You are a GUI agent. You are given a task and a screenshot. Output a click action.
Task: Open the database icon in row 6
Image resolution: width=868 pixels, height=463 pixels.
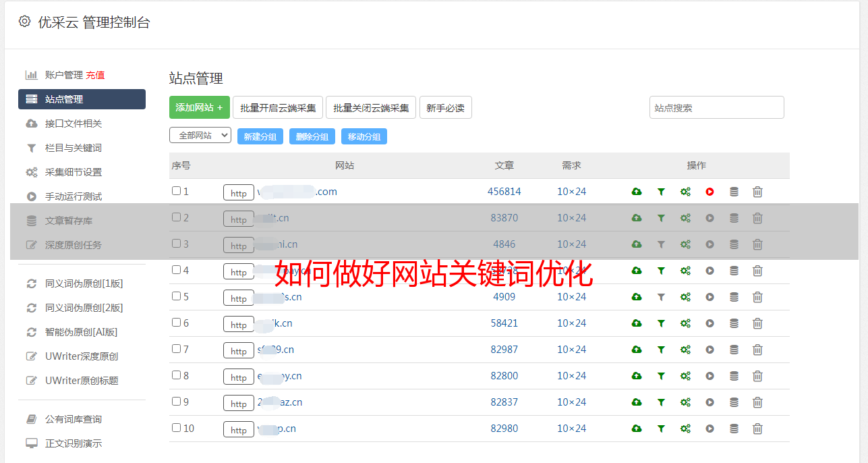pos(734,323)
